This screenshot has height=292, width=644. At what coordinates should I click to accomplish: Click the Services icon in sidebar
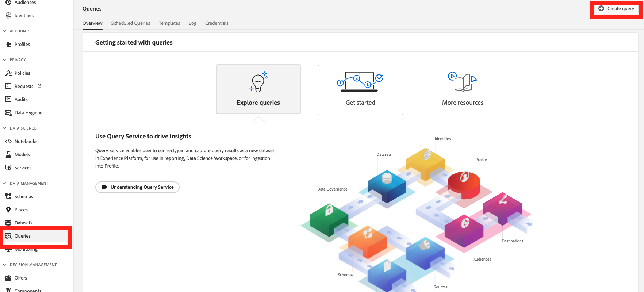pos(8,168)
